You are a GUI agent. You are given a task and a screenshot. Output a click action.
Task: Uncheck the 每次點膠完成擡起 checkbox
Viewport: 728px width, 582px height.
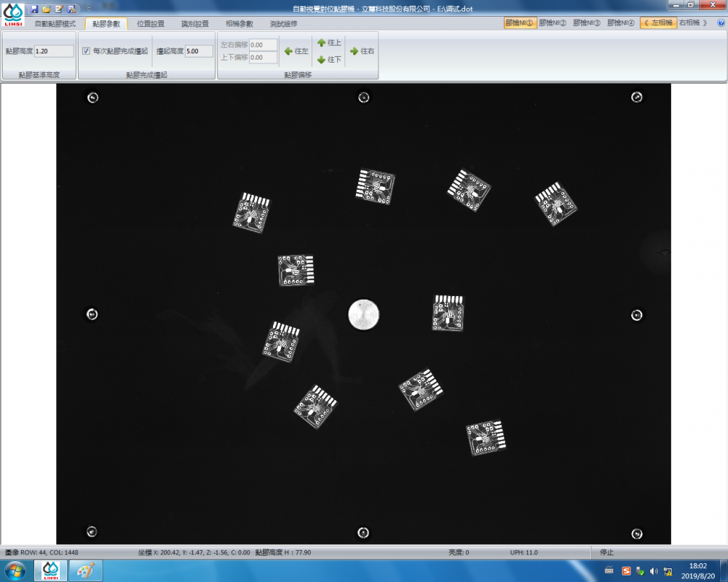[87, 51]
